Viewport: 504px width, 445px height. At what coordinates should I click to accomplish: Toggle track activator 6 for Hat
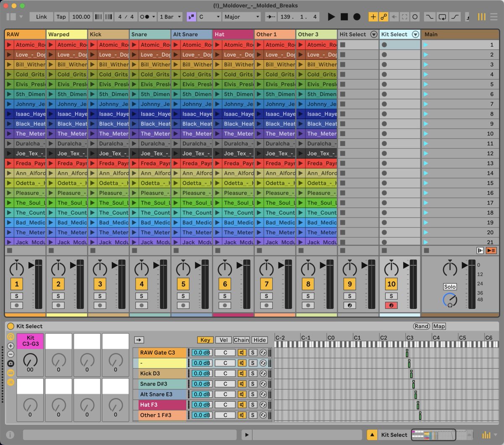[225, 284]
